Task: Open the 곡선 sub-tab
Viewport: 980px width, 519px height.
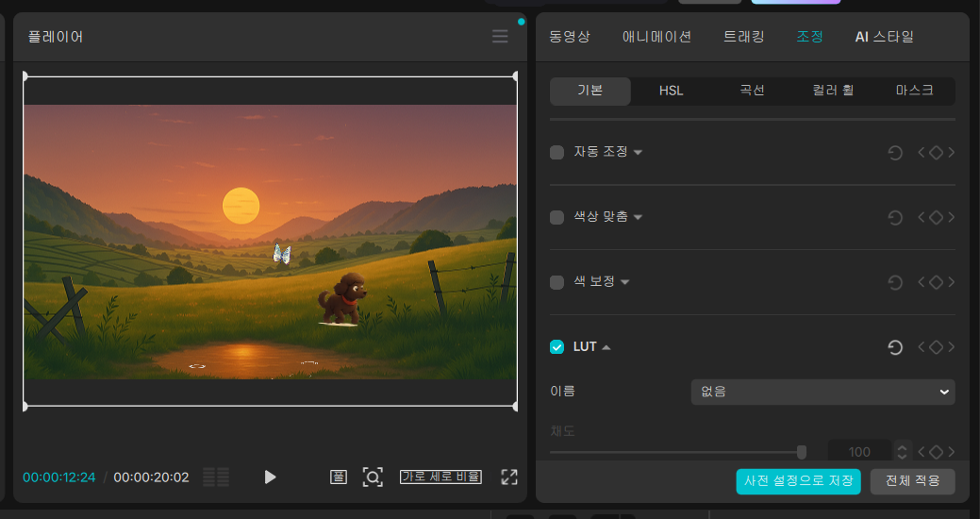Action: (x=753, y=91)
